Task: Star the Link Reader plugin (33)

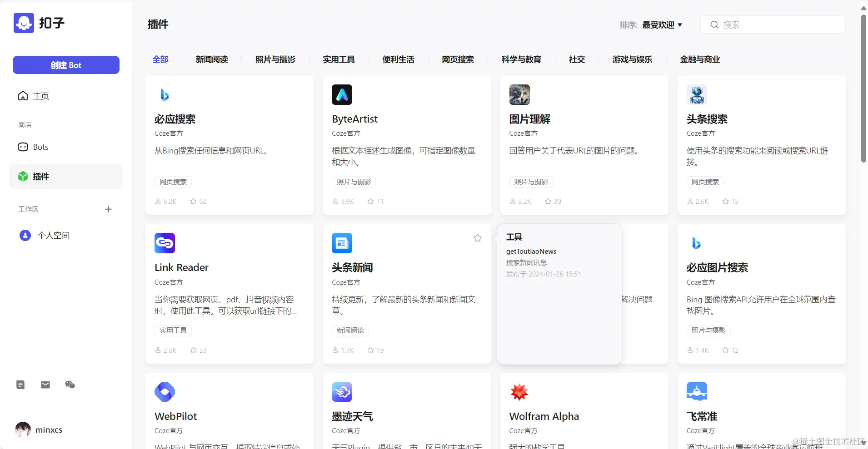Action: click(194, 350)
